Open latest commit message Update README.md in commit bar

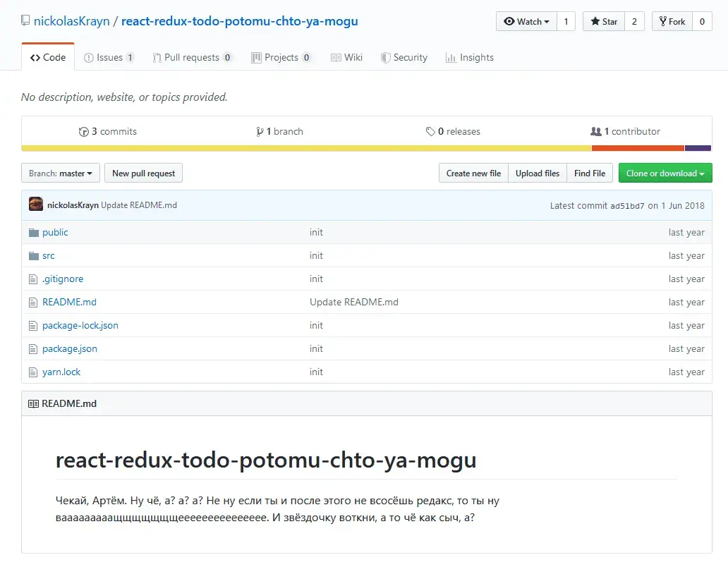(139, 205)
